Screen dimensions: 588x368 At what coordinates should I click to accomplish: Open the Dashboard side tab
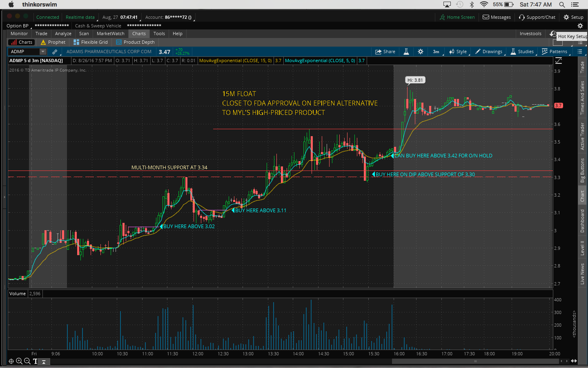583,221
